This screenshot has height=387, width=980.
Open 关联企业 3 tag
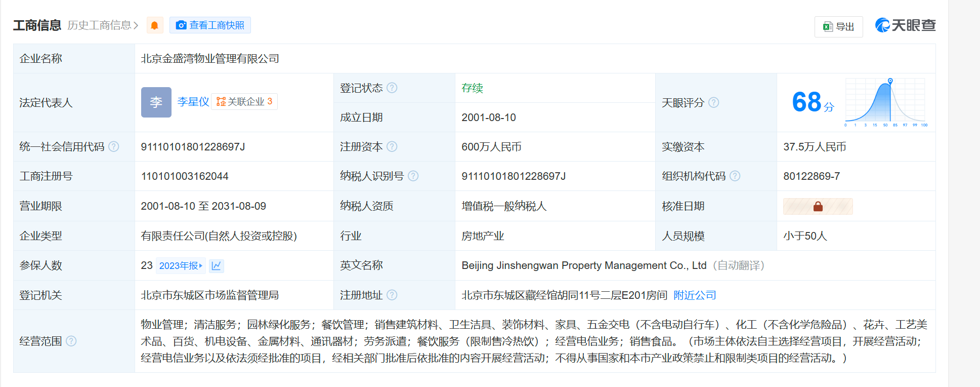click(x=244, y=102)
